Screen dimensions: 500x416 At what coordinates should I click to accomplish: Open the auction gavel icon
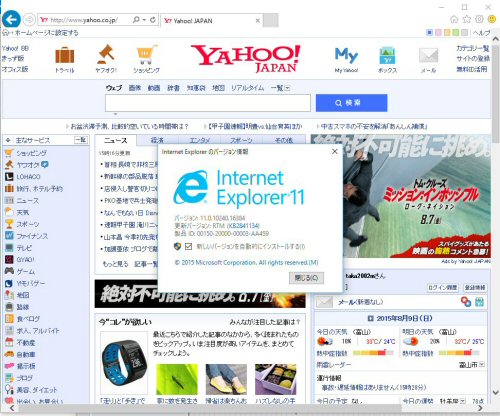coord(105,54)
